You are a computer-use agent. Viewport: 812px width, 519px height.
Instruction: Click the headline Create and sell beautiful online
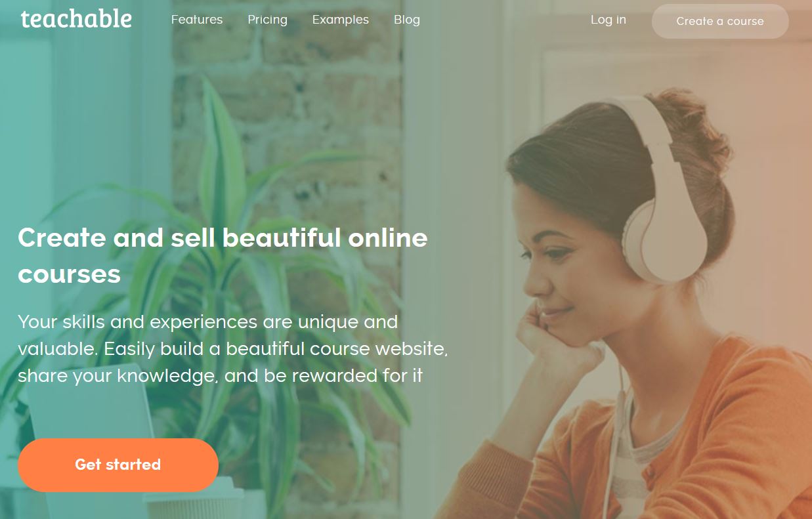[x=223, y=238]
